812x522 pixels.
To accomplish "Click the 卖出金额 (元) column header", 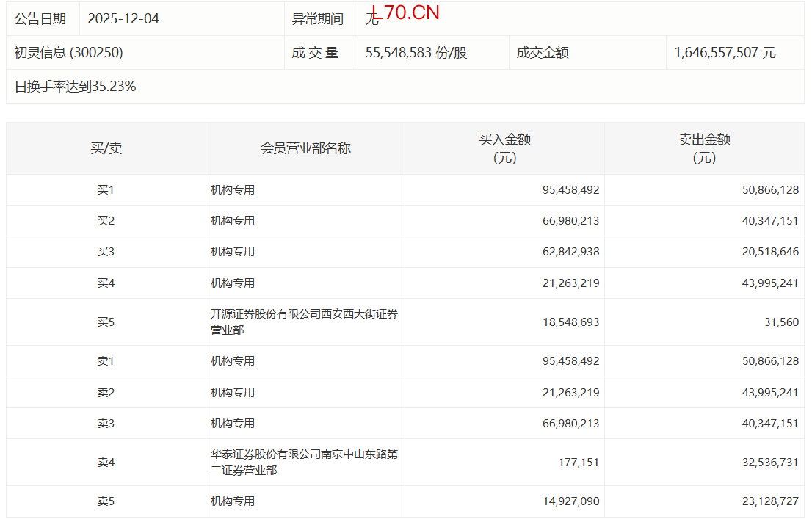I will [x=704, y=148].
